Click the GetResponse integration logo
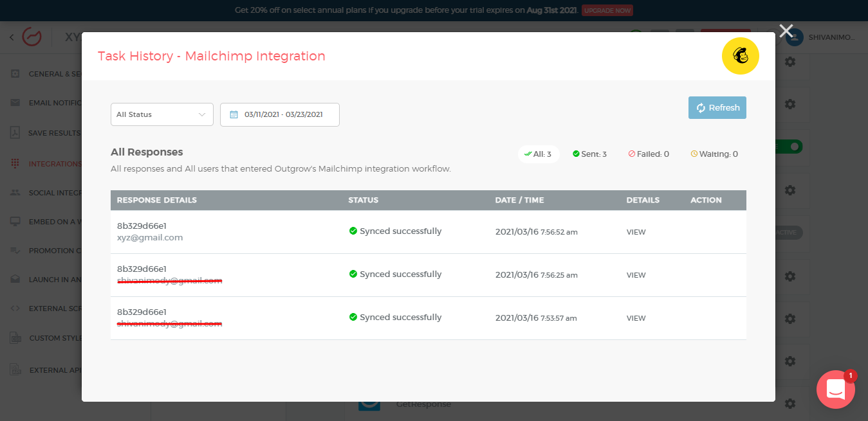The width and height of the screenshot is (868, 421). tap(370, 405)
